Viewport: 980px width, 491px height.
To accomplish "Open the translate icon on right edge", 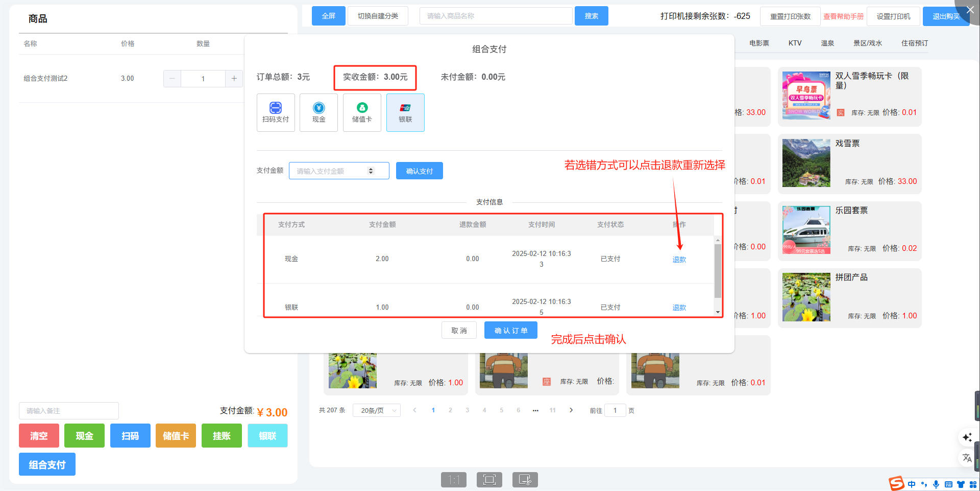I will 967,458.
